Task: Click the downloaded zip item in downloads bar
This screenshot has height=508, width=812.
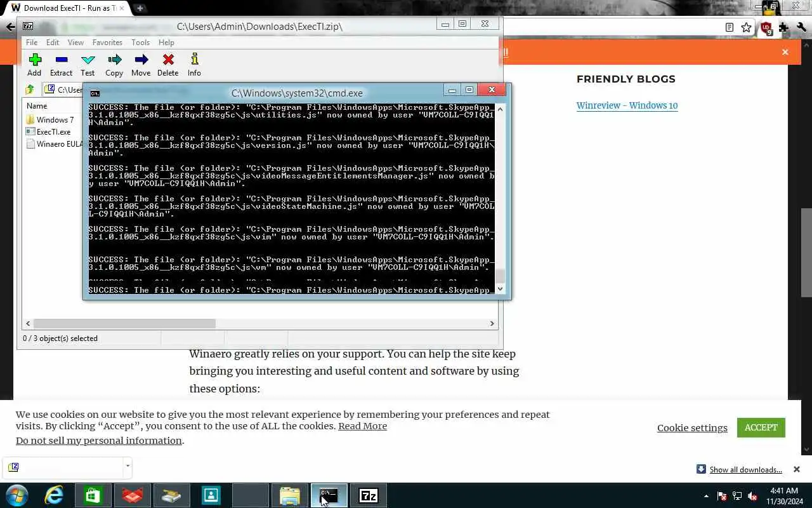Action: pos(63,467)
